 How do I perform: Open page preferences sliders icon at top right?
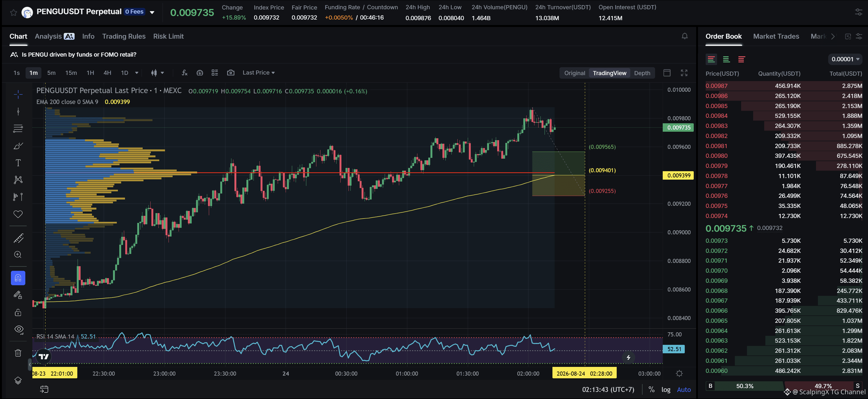pyautogui.click(x=858, y=12)
